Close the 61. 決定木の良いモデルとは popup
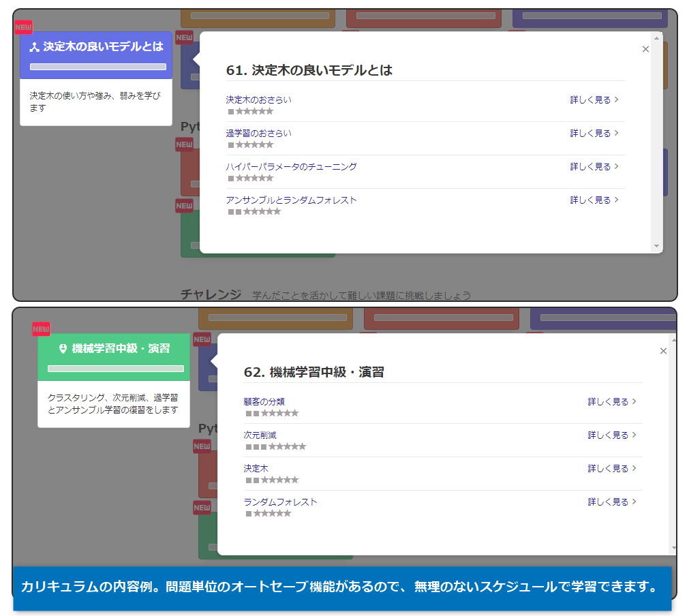The width and height of the screenshot is (689, 616). (x=645, y=49)
